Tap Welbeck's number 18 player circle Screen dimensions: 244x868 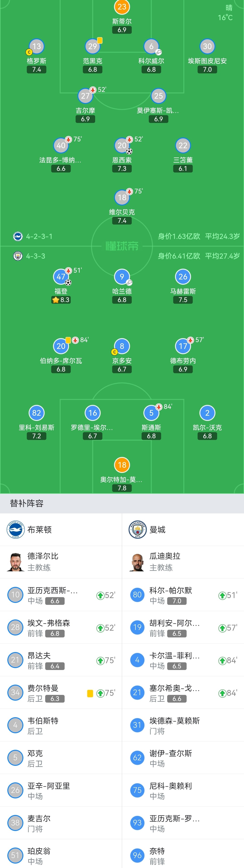tap(122, 198)
